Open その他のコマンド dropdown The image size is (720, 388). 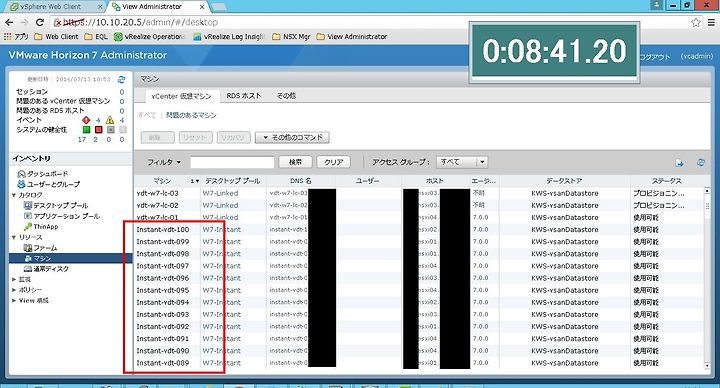tap(292, 137)
